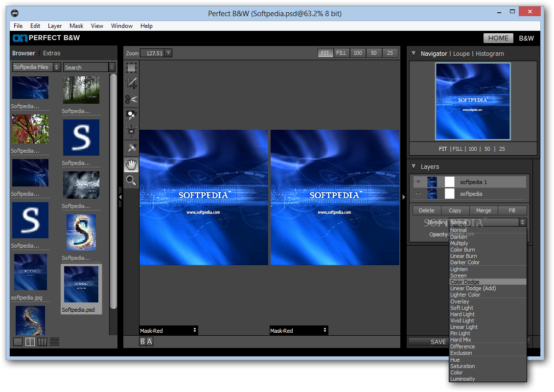
Task: Switch to the Extras tab
Action: [51, 53]
